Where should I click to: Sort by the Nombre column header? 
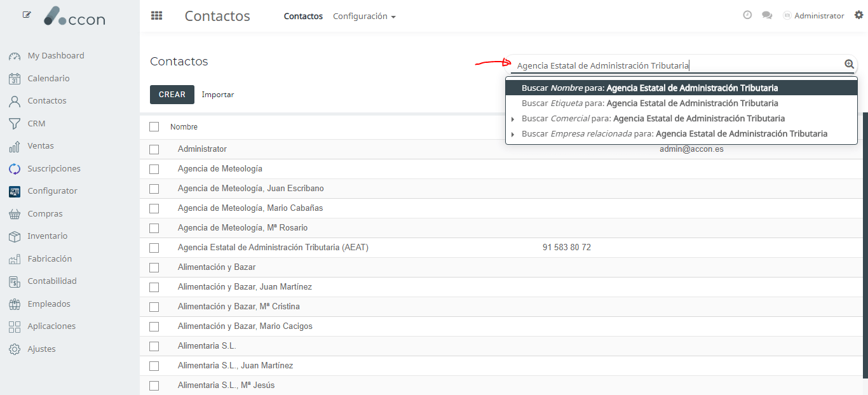tap(184, 127)
